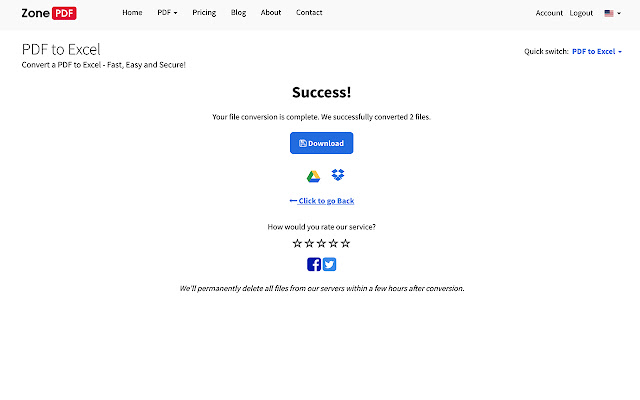This screenshot has height=400, width=640.
Task: Open the Contact page
Action: pos(309,13)
